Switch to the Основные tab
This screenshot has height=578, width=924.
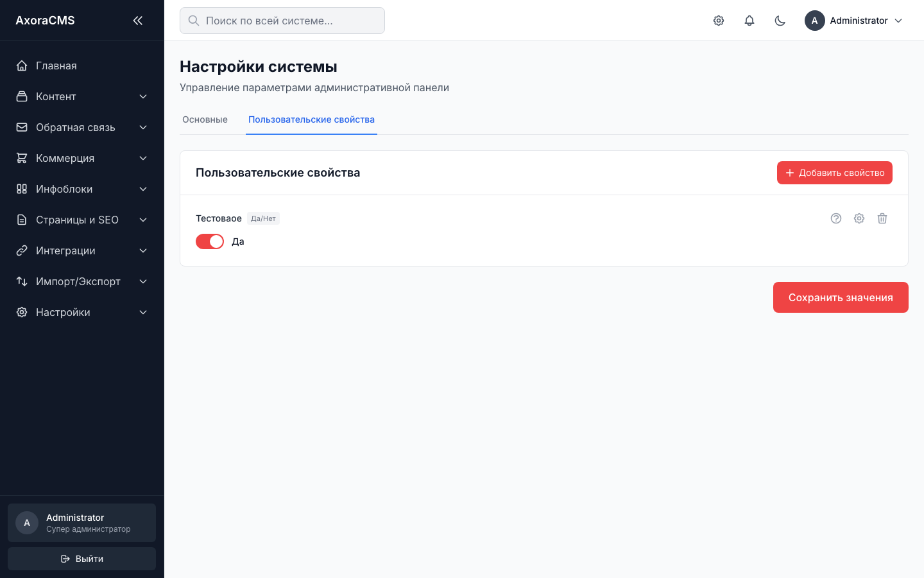coord(205,119)
